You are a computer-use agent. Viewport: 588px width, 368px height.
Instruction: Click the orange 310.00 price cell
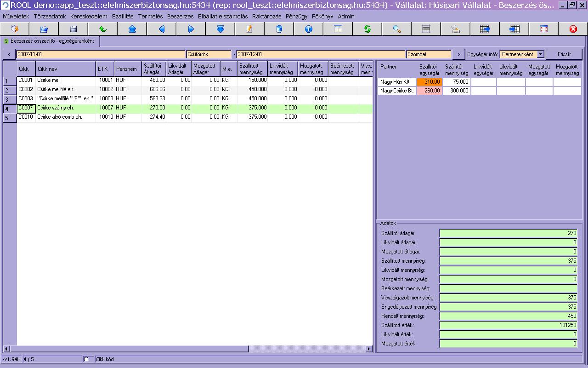(x=430, y=82)
